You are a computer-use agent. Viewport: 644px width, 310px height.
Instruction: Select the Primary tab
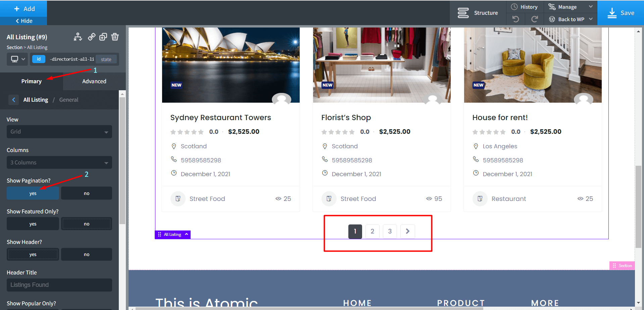click(x=32, y=81)
